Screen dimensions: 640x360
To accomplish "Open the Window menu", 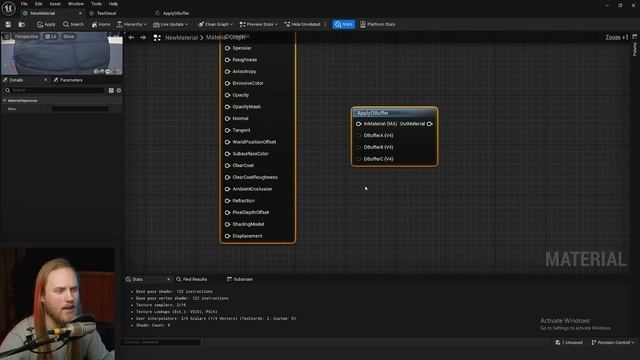I will [76, 4].
